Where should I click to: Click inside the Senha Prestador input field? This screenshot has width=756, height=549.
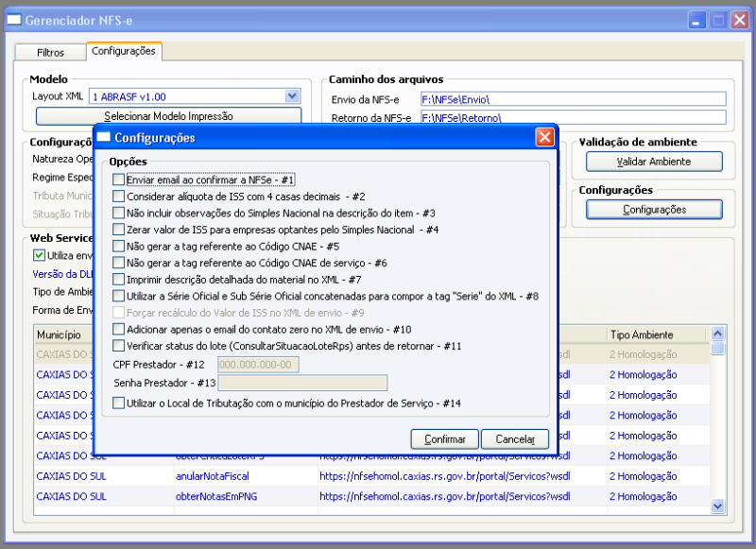pyautogui.click(x=302, y=384)
